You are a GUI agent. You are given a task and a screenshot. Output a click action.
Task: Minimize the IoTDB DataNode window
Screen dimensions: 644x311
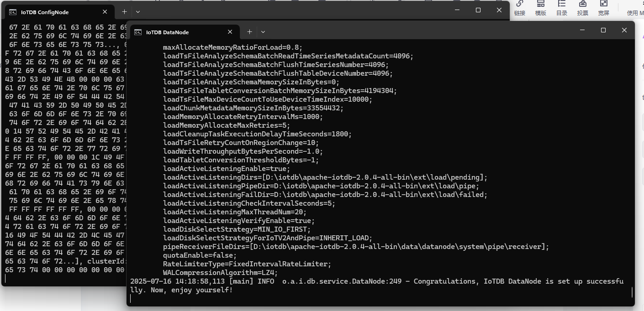coord(582,30)
